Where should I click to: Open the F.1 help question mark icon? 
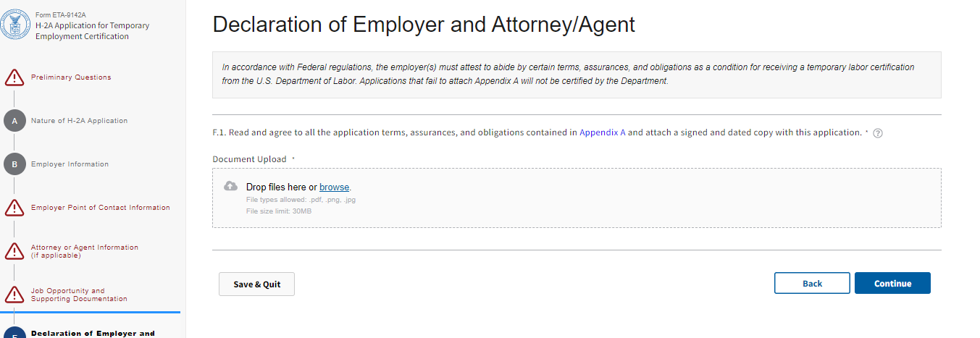pos(878,133)
